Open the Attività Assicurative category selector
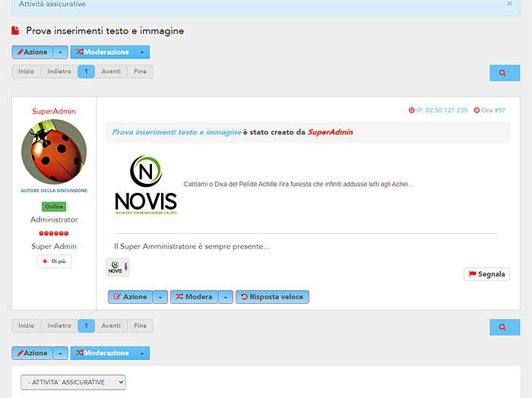The width and height of the screenshot is (532, 398). point(73,381)
